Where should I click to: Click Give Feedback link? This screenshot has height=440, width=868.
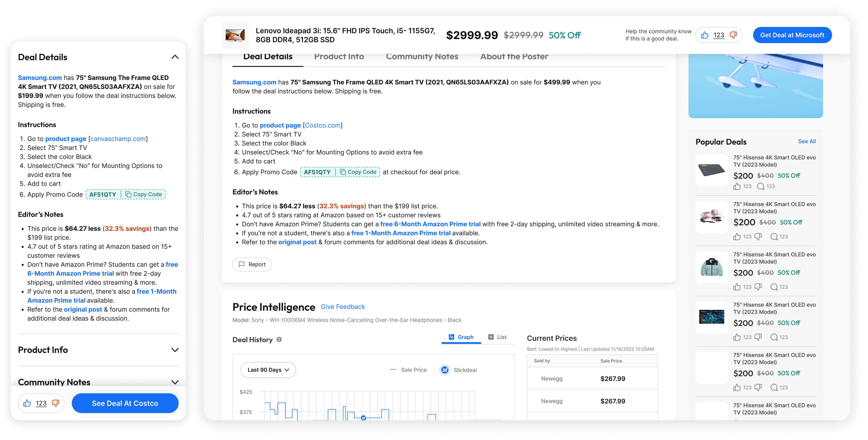343,306
